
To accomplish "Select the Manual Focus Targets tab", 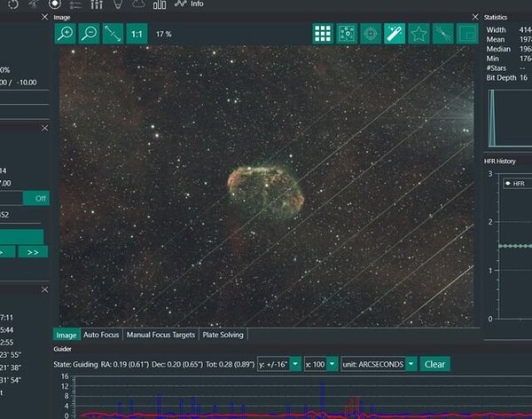I will 160,335.
